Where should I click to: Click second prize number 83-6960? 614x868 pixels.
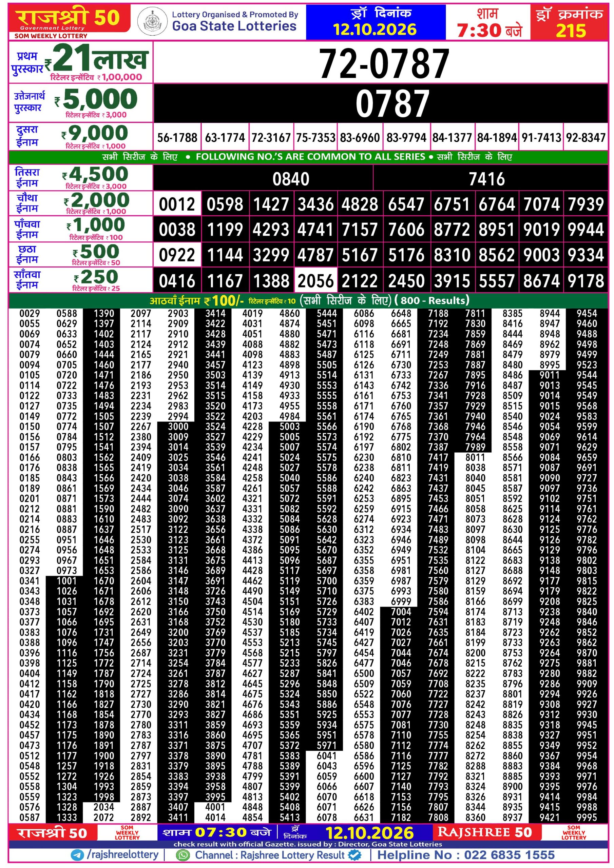pos(360,138)
